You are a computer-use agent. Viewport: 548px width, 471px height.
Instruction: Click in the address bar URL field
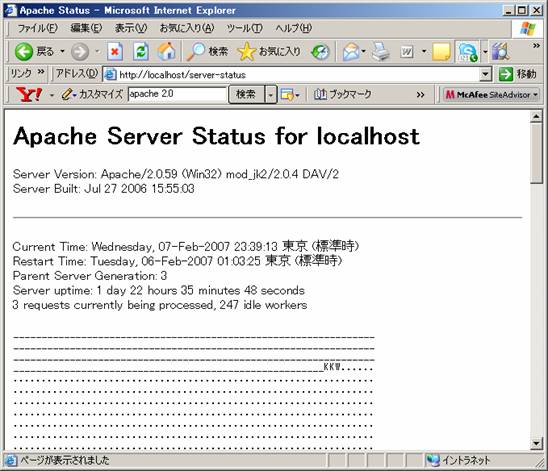coord(297,74)
